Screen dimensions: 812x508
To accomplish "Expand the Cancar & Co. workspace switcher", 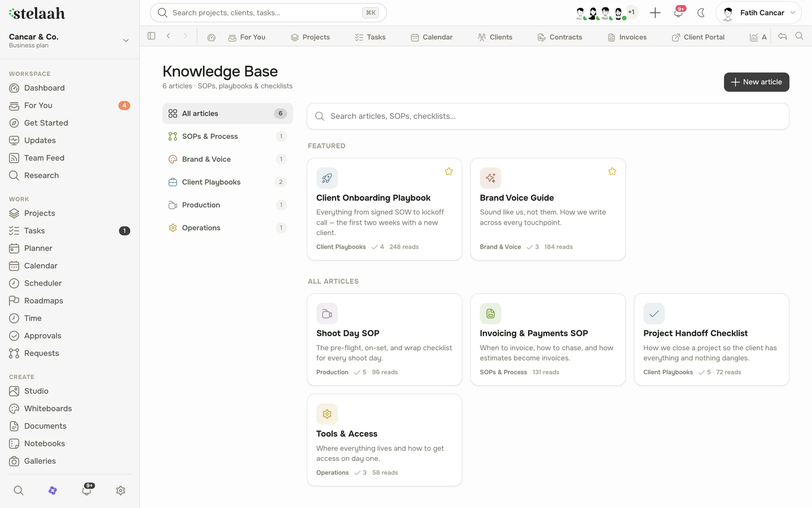I will click(69, 41).
